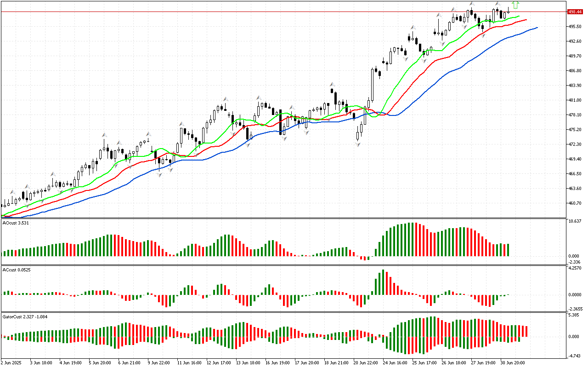
Task: Select the right end of the blue Alligator line
Action: [537, 28]
